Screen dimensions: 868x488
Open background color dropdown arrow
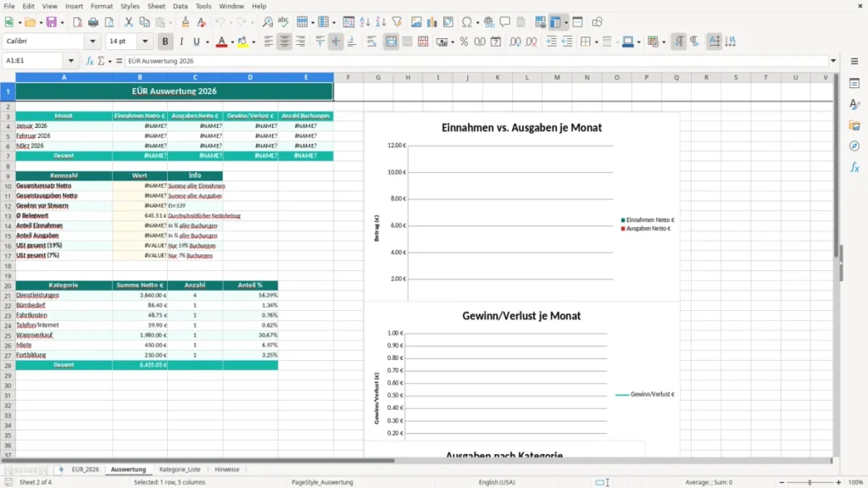point(253,42)
